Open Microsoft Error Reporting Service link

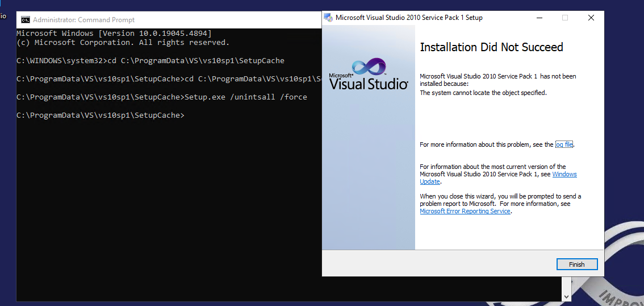point(465,211)
